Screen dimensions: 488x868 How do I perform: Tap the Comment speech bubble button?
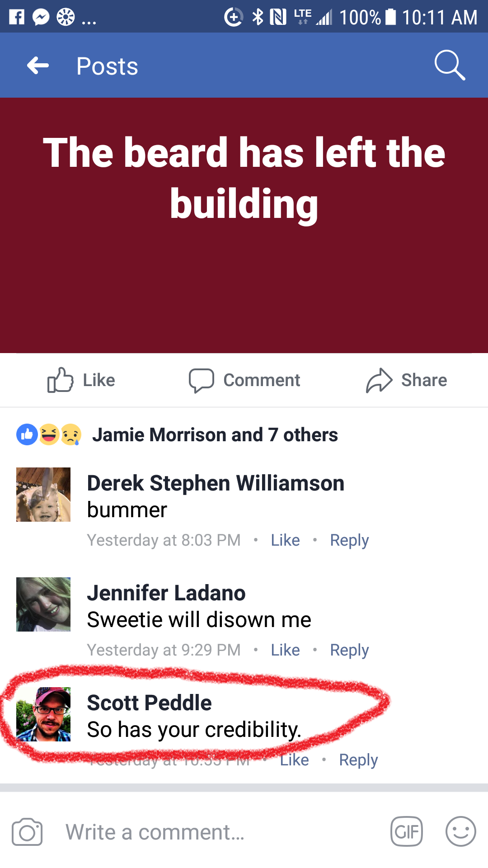244,380
